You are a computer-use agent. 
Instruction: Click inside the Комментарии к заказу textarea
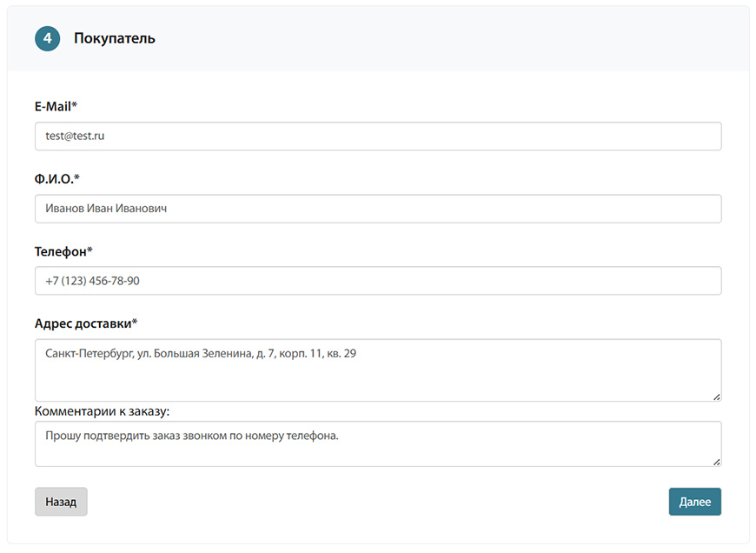coord(378,443)
